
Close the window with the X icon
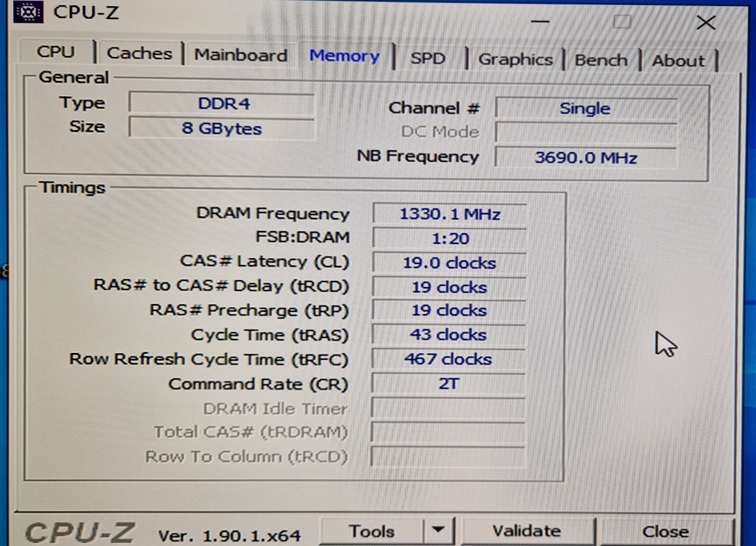point(706,23)
